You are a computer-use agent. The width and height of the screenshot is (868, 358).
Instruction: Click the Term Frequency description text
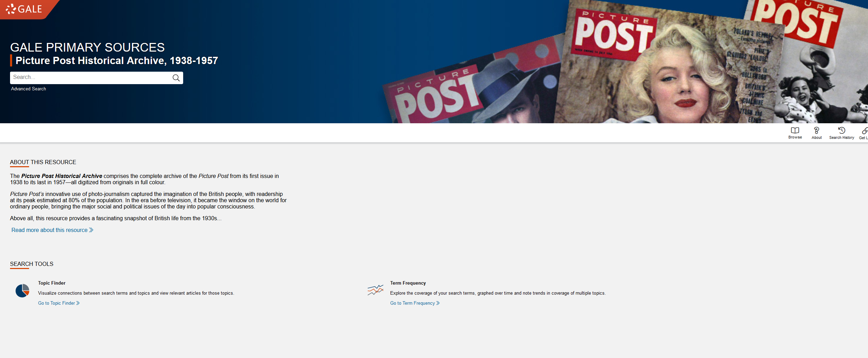(498, 293)
